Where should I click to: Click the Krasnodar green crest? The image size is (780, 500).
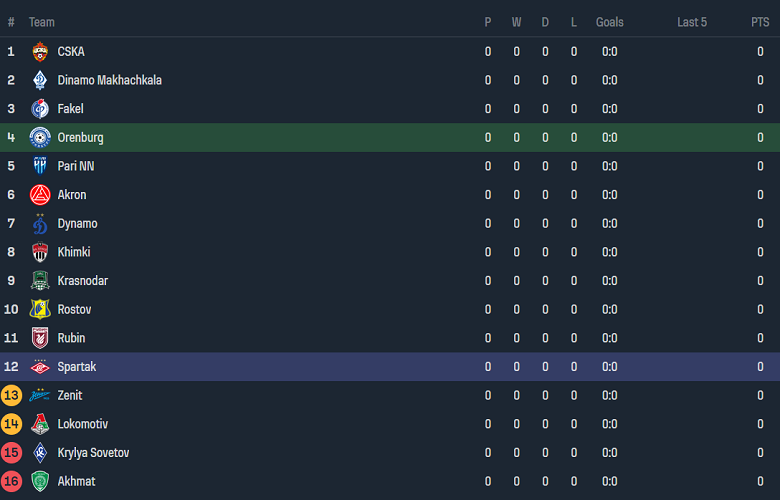pyautogui.click(x=40, y=281)
